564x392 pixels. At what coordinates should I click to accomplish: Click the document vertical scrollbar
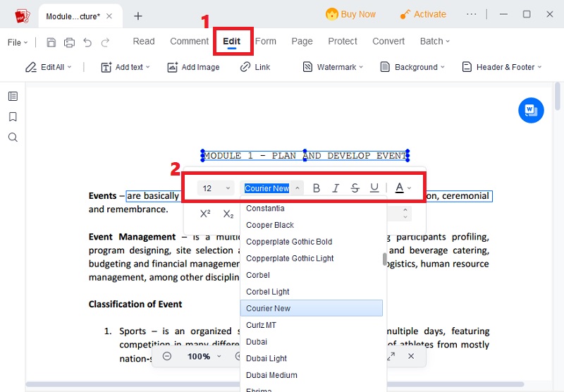click(x=558, y=96)
